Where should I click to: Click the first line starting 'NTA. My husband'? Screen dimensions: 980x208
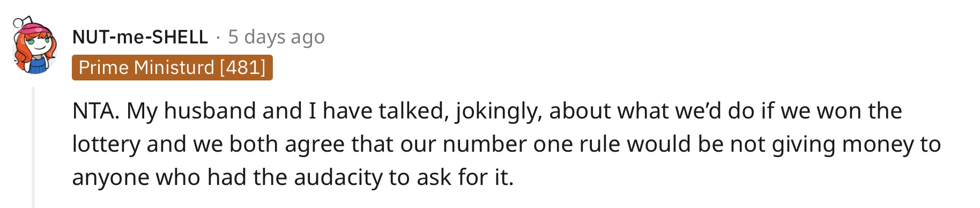487,111
